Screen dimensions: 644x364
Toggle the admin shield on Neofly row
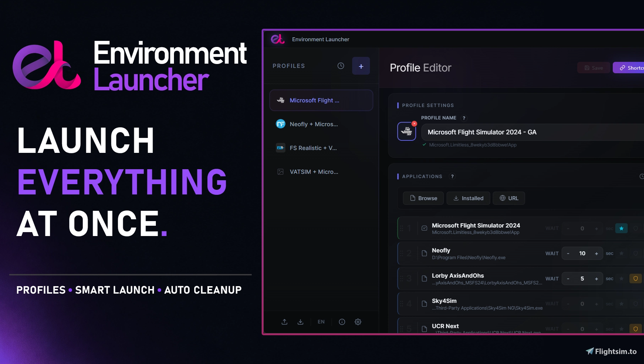pyautogui.click(x=635, y=253)
